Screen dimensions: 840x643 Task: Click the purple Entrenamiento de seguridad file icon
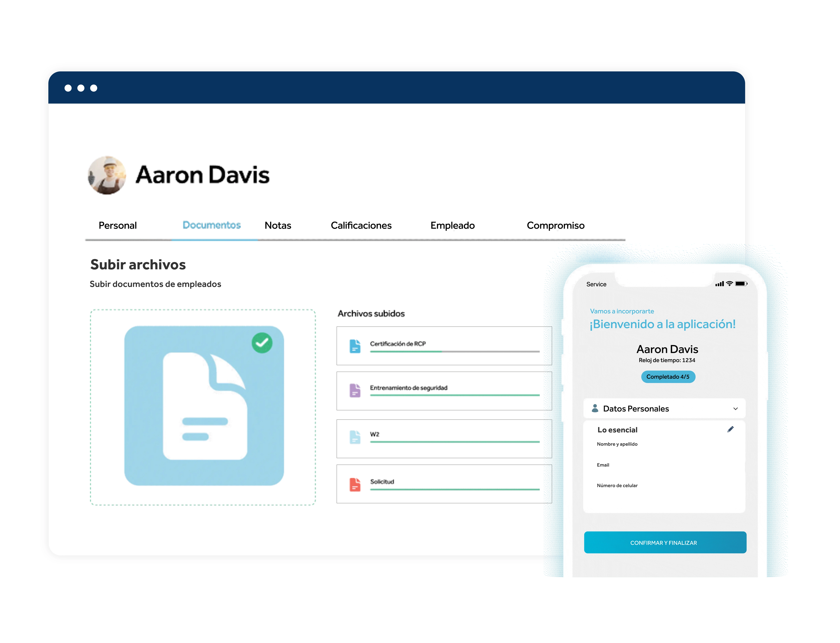point(355,390)
